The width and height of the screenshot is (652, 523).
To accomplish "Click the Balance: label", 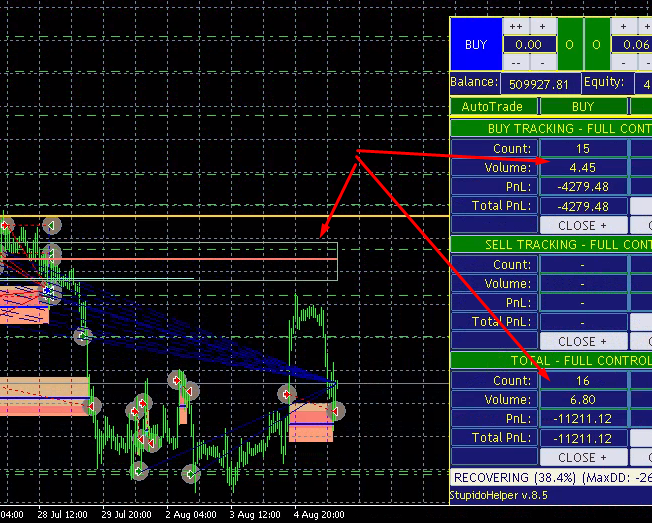I will [474, 82].
